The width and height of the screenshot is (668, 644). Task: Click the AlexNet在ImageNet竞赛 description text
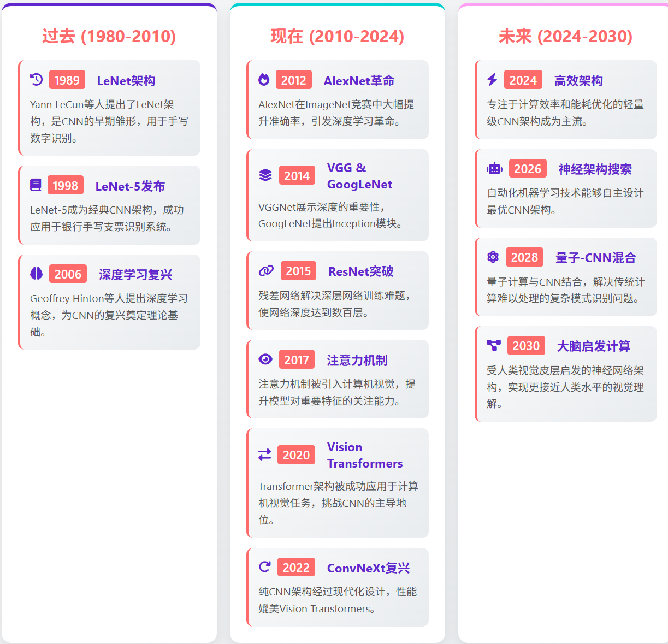337,113
